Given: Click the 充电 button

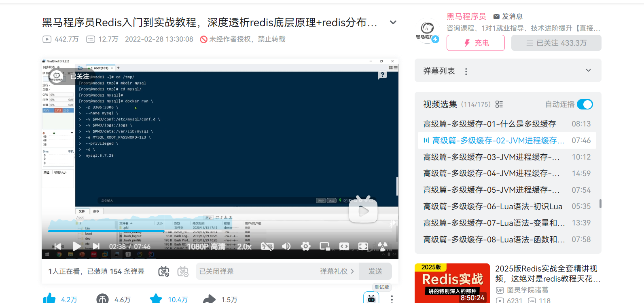Looking at the screenshot, I should tap(476, 43).
